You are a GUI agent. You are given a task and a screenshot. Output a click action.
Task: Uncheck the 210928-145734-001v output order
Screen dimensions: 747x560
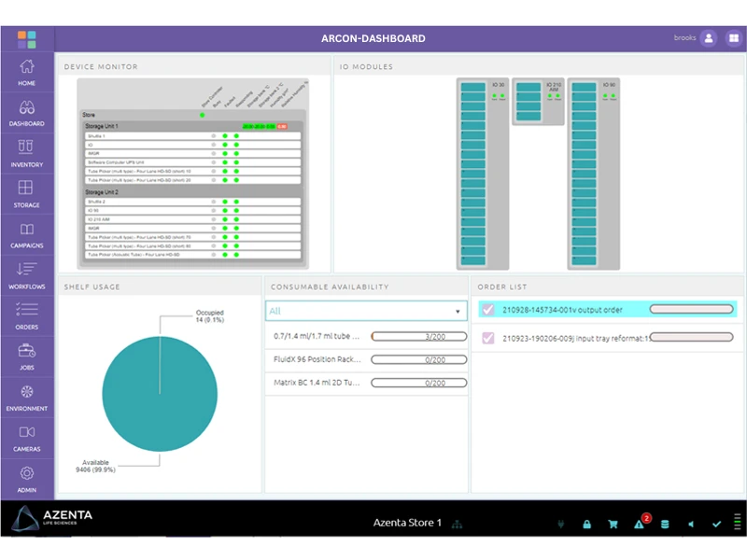tap(487, 308)
